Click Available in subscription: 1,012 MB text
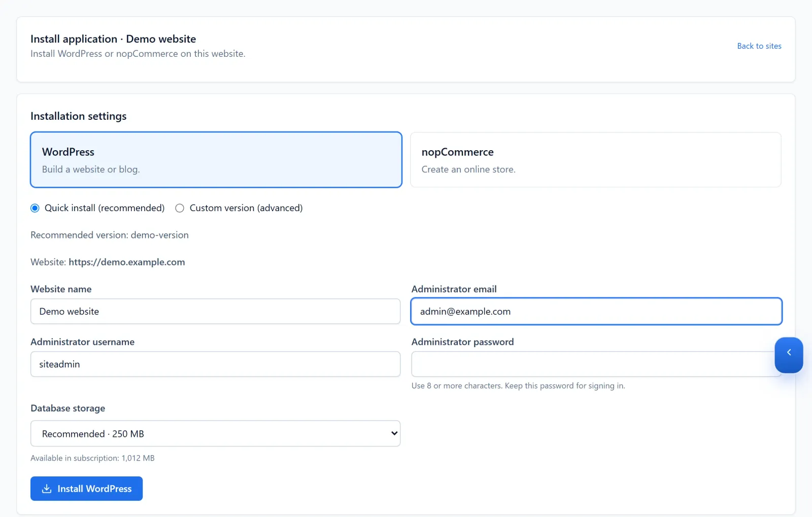812x517 pixels. 92,458
